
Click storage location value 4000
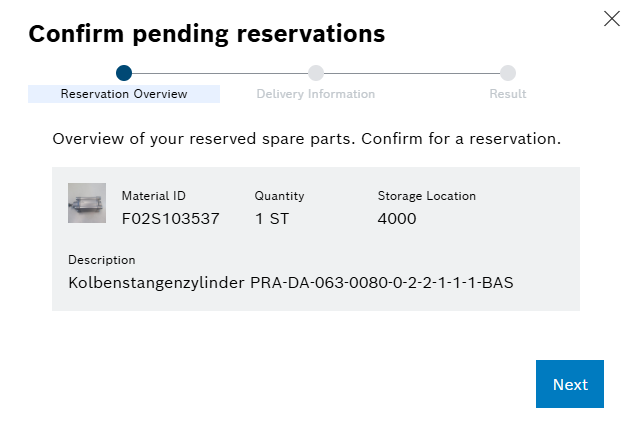[397, 218]
